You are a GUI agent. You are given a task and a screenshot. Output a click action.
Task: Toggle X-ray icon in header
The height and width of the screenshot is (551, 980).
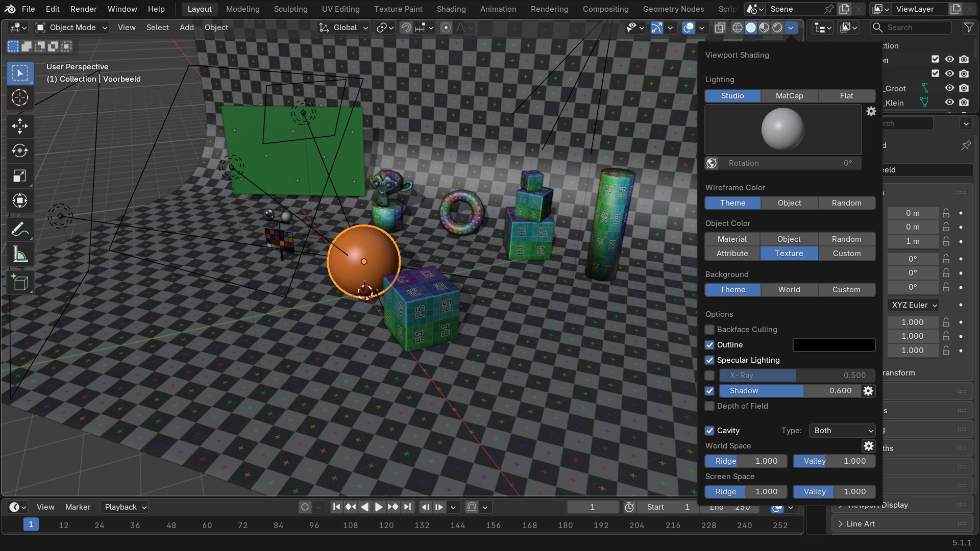720,28
